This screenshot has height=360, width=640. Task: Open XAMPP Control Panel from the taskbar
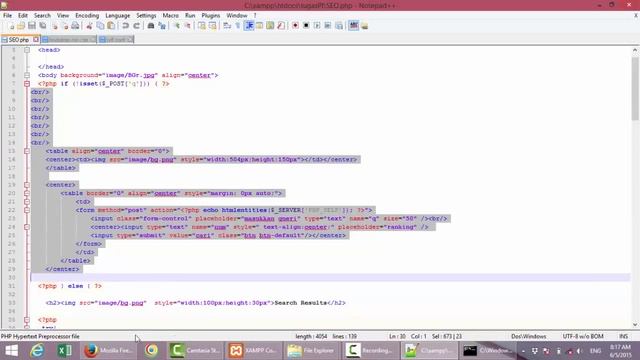[253, 351]
